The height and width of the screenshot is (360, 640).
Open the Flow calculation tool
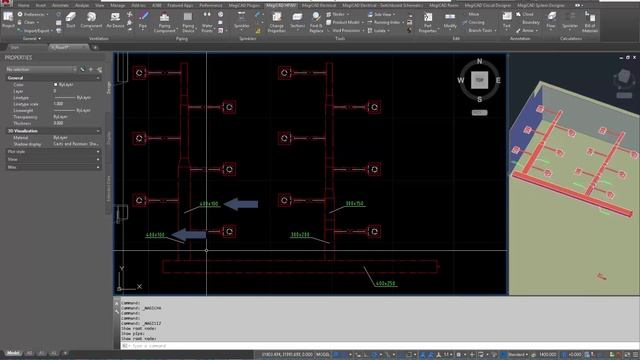551,20
